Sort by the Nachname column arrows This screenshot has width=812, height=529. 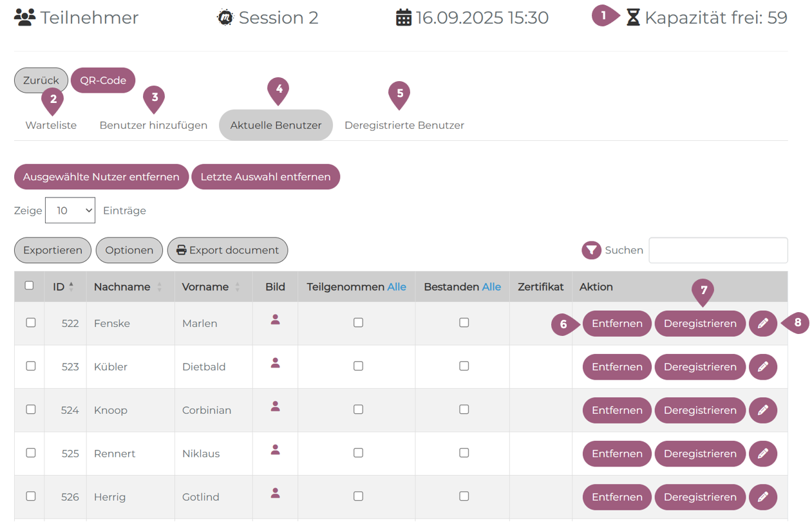(159, 287)
